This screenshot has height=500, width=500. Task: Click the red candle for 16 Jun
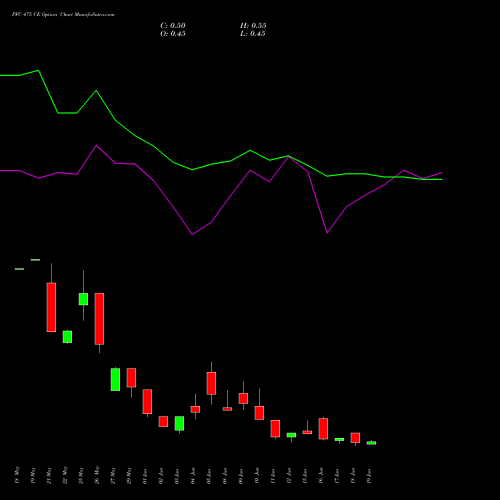coord(323,429)
